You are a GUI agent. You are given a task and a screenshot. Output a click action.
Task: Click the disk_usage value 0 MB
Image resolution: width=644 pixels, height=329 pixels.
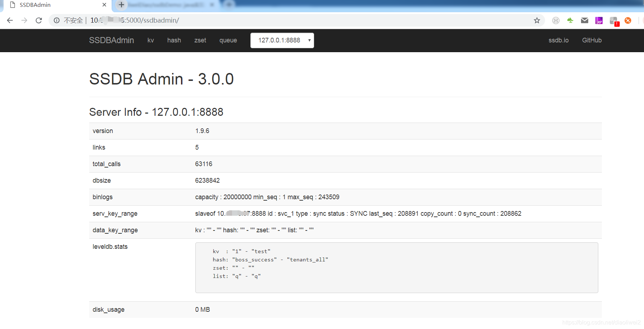[x=203, y=310]
